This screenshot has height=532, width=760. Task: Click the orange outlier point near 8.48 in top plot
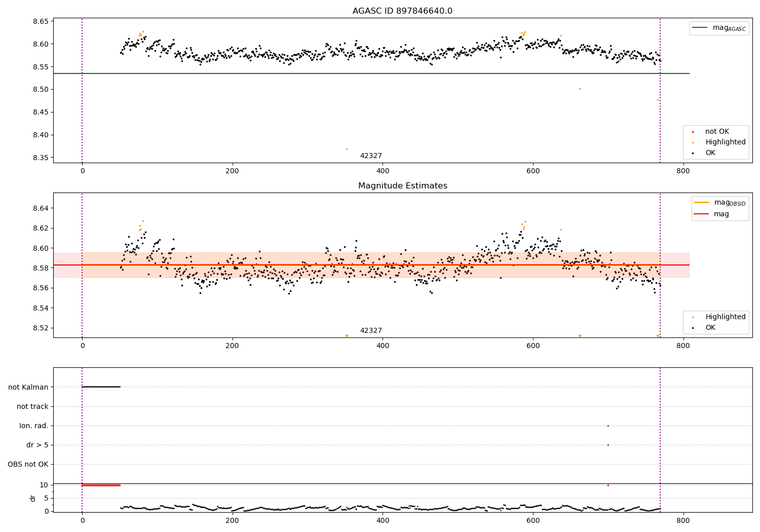point(658,100)
